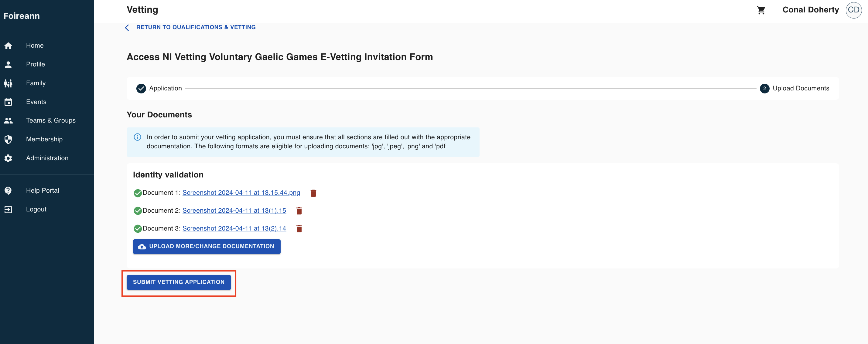The width and height of the screenshot is (868, 344).
Task: Open the shopping cart icon
Action: click(x=761, y=10)
